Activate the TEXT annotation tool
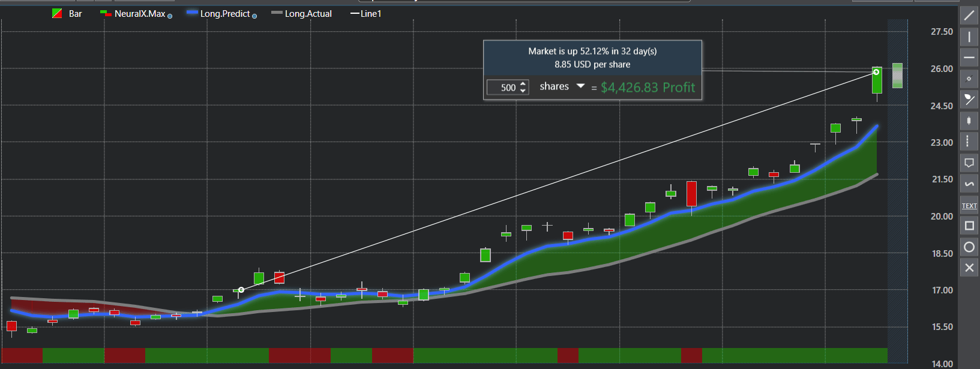Screen dimensions: 980x369 [x=969, y=205]
